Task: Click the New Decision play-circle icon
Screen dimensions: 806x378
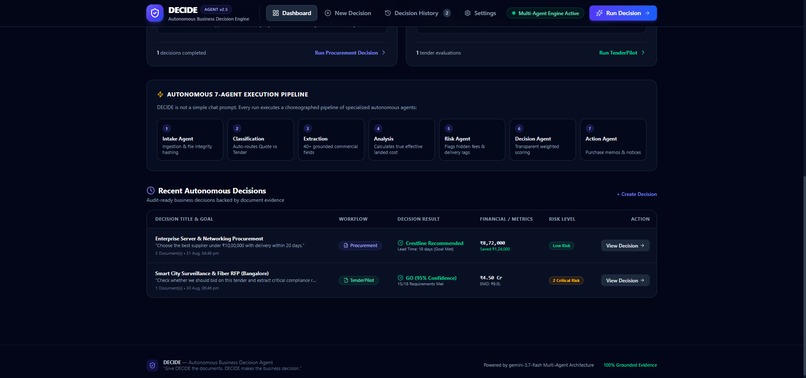Action: tap(328, 13)
